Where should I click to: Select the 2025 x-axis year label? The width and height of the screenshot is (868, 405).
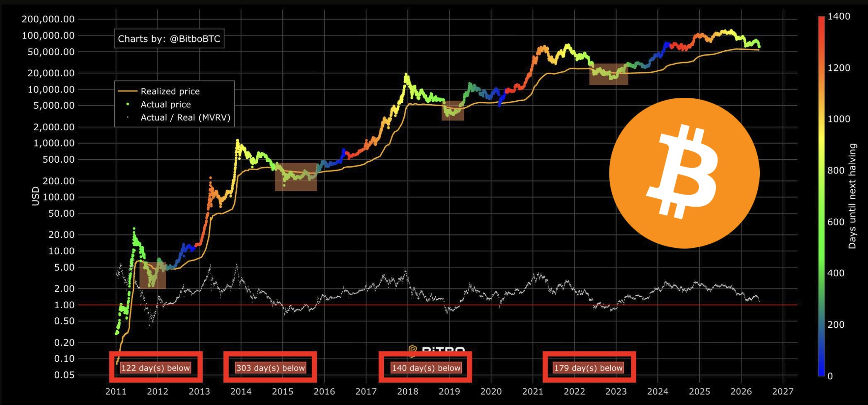pos(699,392)
